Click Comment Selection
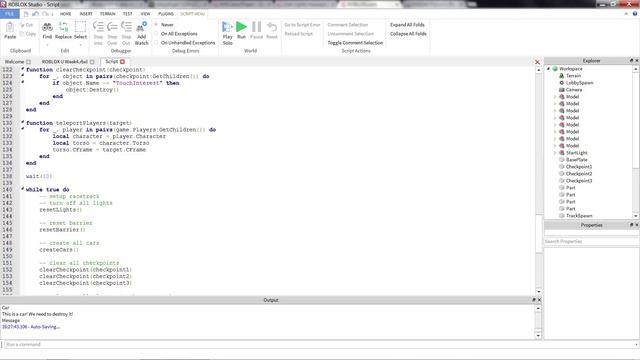This screenshot has width=640, height=360. tap(348, 24)
